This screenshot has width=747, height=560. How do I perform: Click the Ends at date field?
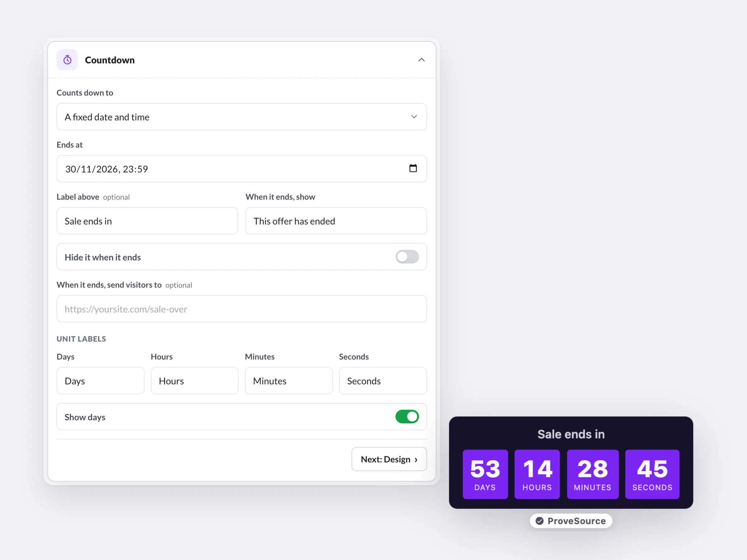[x=242, y=169]
